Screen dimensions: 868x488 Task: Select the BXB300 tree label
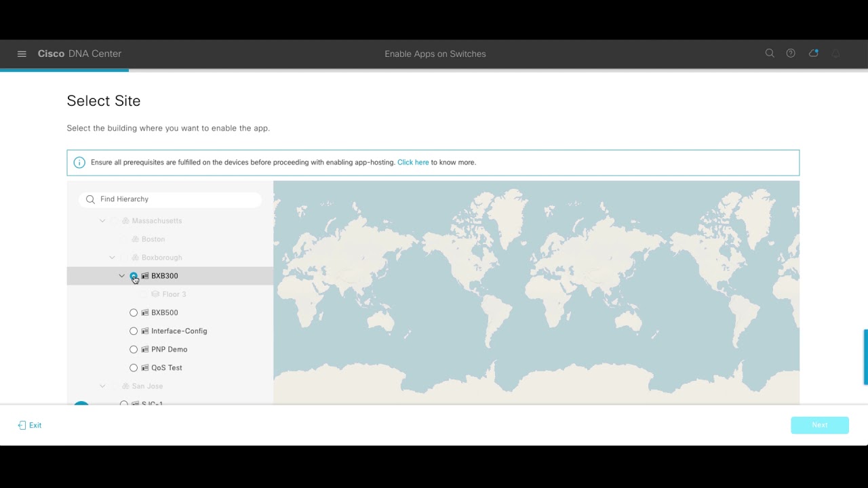[165, 276]
